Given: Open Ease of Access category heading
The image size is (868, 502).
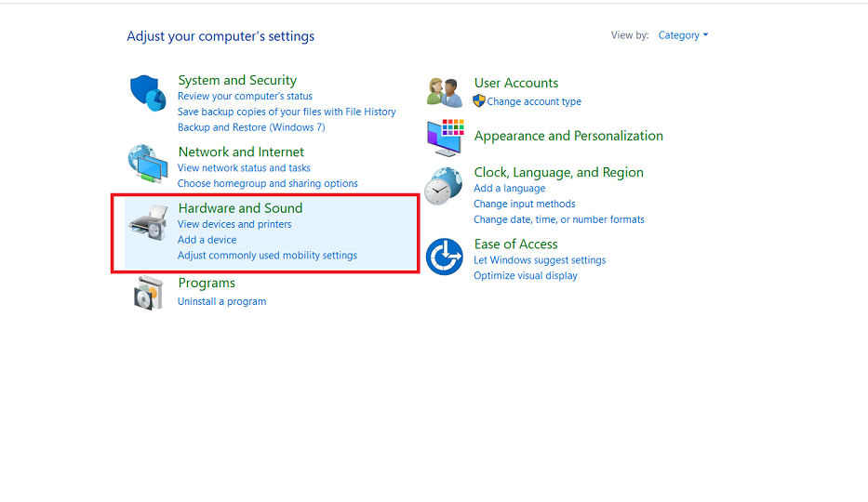Looking at the screenshot, I should [516, 244].
